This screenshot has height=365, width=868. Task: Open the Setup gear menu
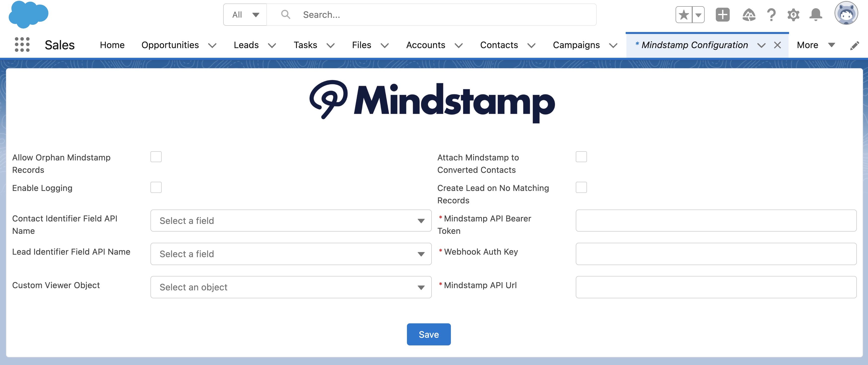tap(793, 15)
